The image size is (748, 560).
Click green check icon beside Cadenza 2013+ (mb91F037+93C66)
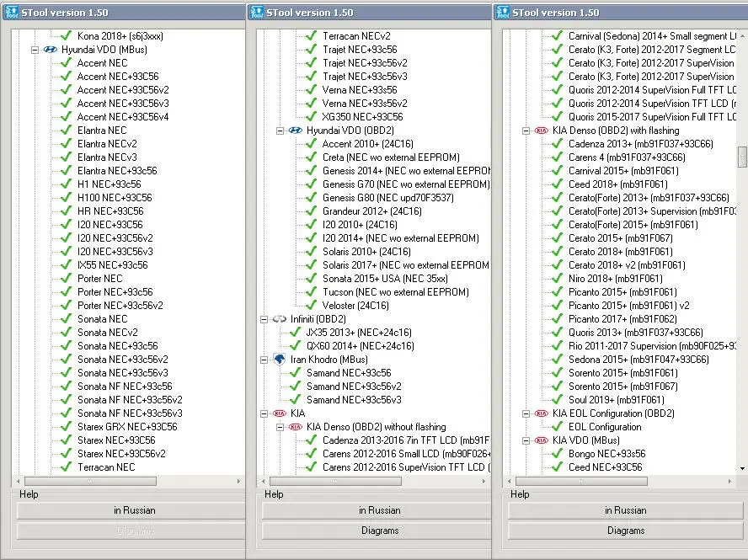point(557,143)
